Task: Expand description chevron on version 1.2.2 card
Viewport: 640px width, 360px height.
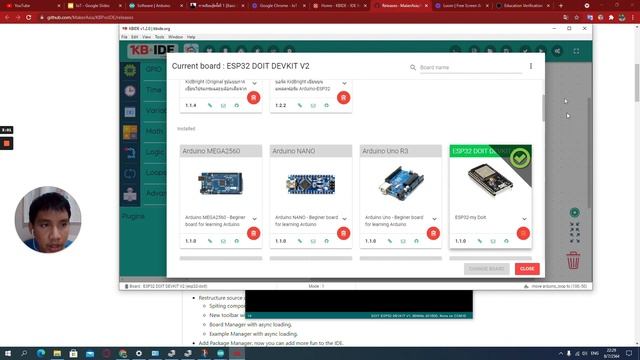Action: click(x=344, y=84)
